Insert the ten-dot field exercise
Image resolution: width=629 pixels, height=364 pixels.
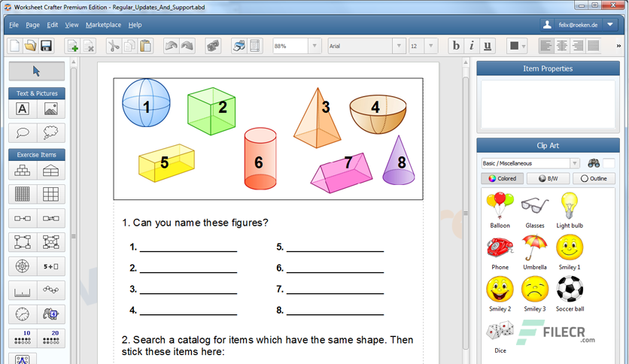pos(23,338)
